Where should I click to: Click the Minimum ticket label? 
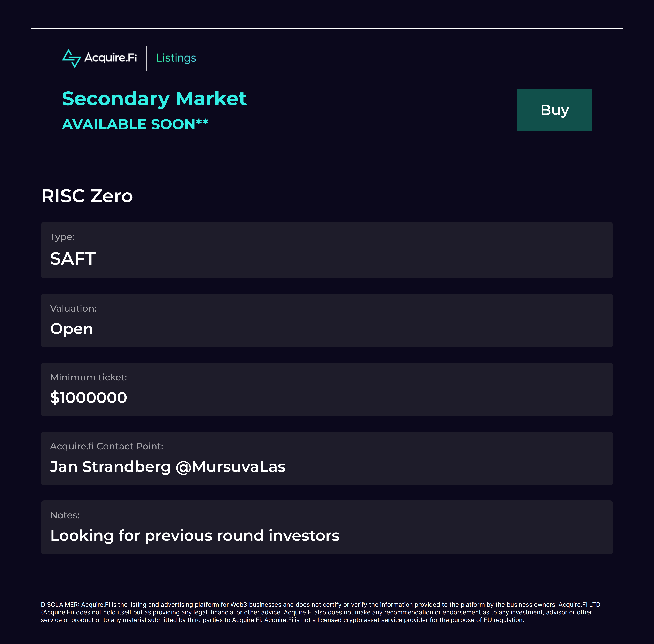point(89,377)
